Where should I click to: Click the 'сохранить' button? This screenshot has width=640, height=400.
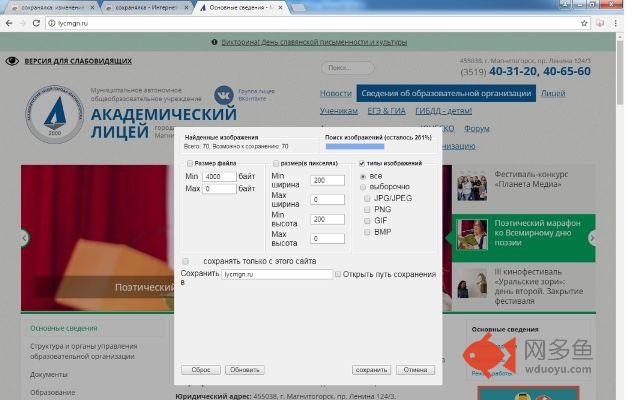[371, 370]
